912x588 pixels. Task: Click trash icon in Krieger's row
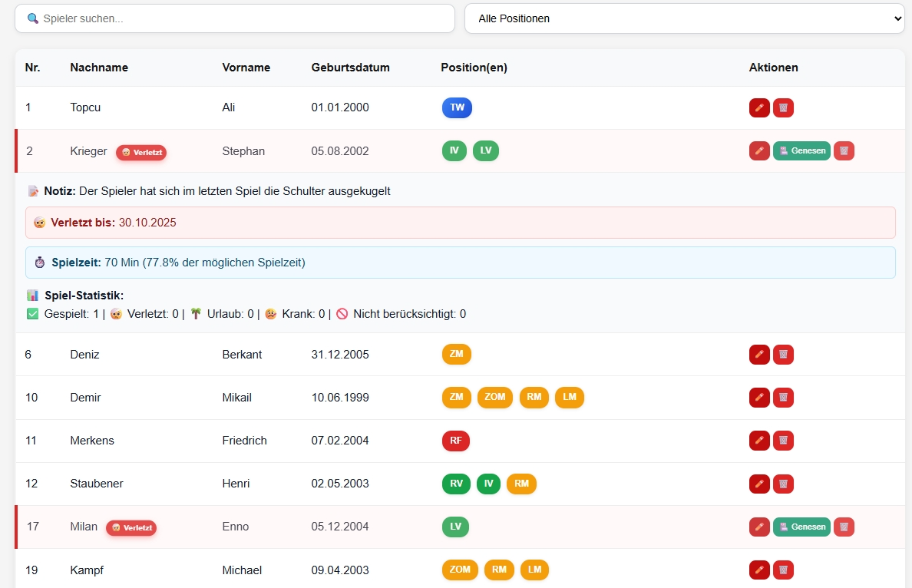[x=844, y=150]
